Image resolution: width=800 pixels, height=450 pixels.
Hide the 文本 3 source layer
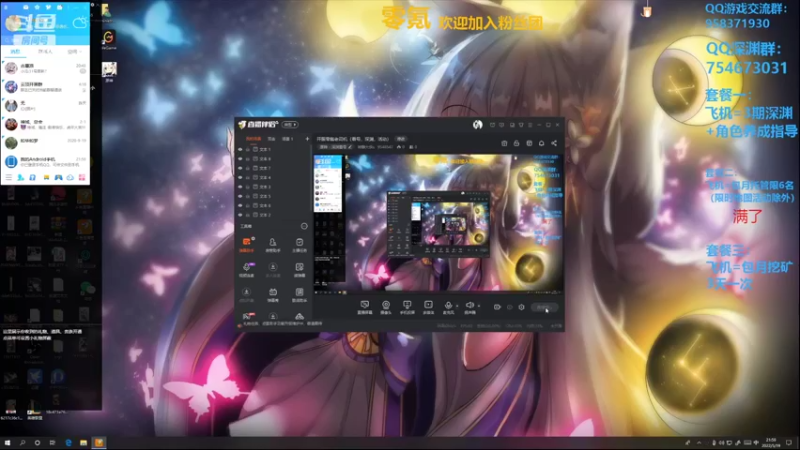click(x=240, y=187)
